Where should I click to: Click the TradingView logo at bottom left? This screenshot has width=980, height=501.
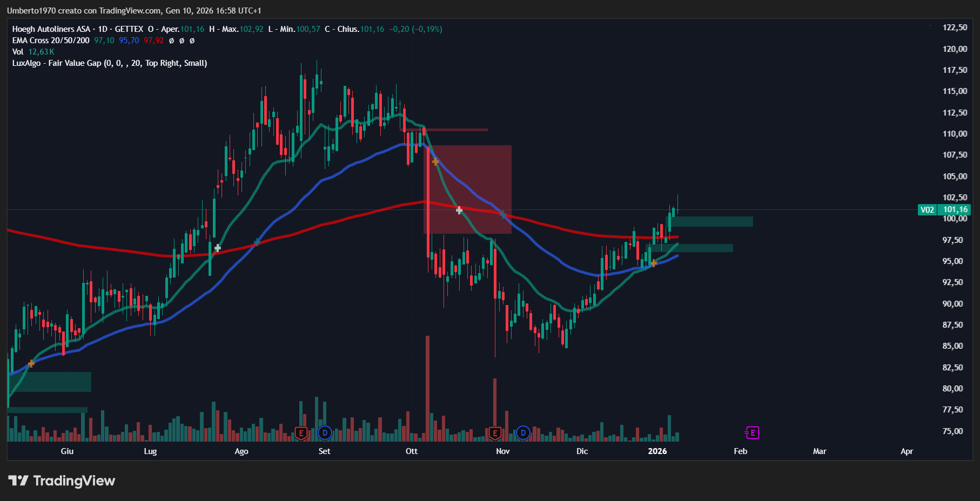[x=62, y=480]
